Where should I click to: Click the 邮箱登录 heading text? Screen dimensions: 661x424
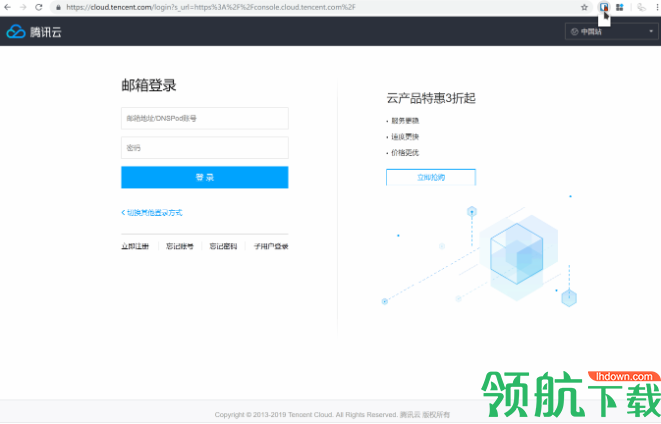point(149,85)
